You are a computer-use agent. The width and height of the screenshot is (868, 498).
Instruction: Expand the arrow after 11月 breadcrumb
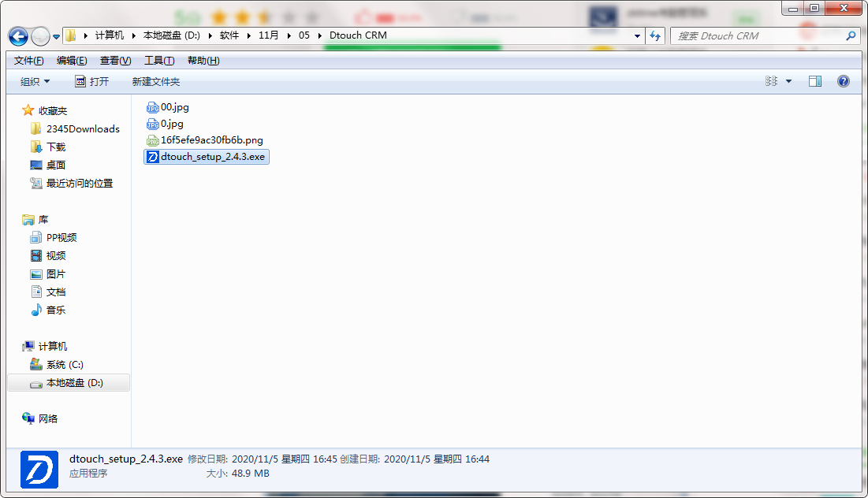[289, 35]
